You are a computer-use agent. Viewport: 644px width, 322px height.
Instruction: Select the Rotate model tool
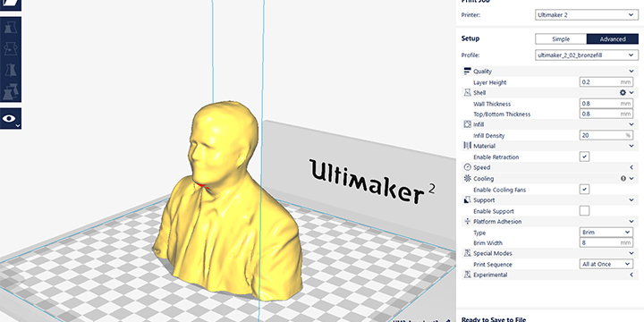(11, 49)
